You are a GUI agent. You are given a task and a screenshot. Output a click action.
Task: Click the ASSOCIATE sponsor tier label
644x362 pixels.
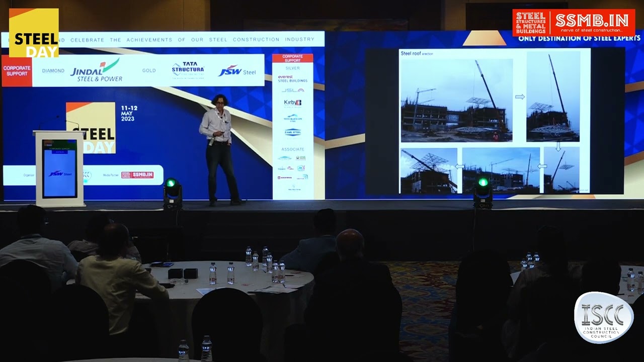293,149
